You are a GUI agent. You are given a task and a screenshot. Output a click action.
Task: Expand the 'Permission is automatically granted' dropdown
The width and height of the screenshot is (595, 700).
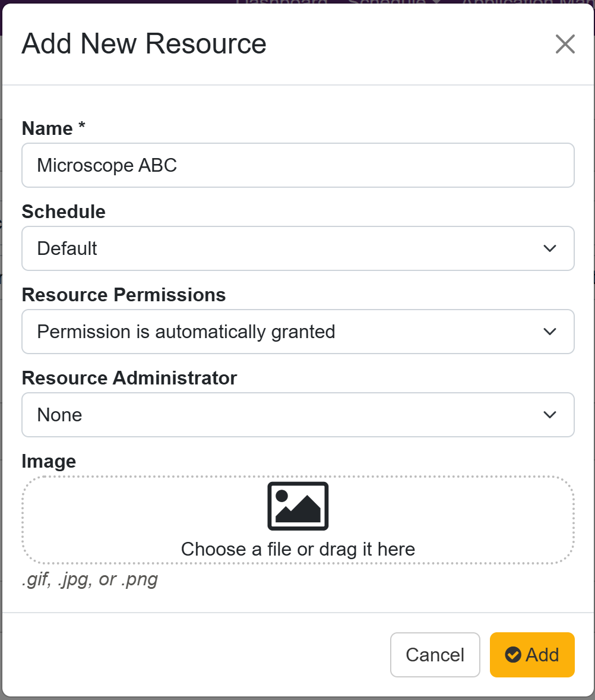(x=285, y=332)
